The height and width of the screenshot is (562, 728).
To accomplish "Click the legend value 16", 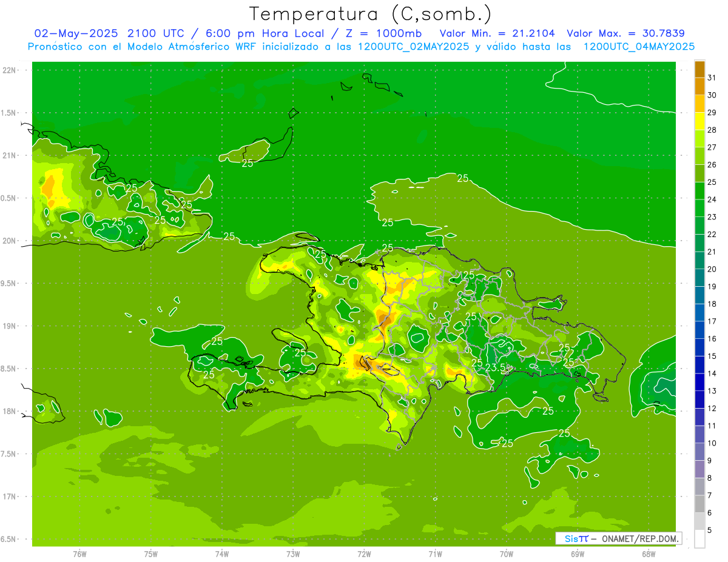I will pos(712,339).
